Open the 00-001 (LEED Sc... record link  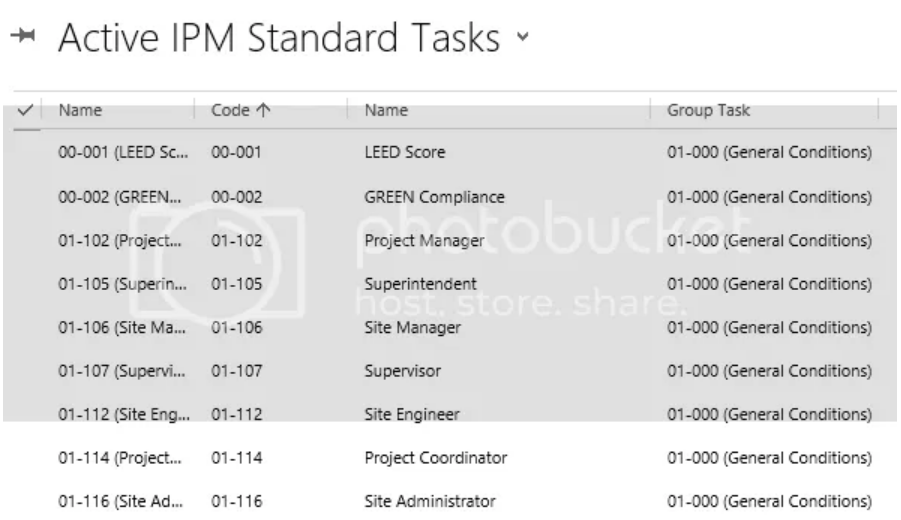click(123, 152)
